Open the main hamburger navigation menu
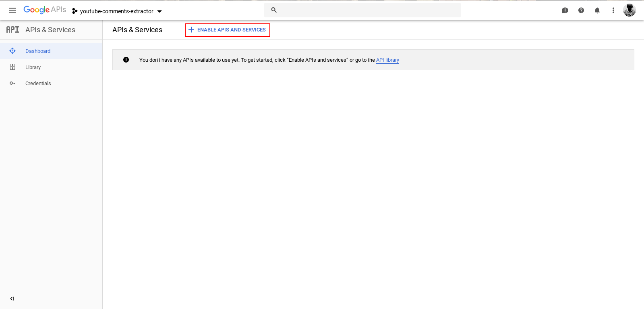Screen dimensions: 644x309 [12, 10]
